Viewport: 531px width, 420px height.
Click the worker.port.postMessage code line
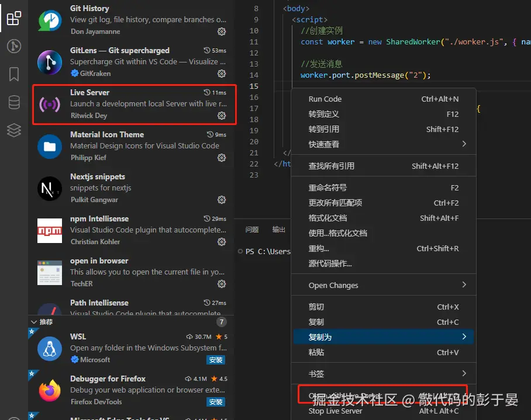coord(366,75)
